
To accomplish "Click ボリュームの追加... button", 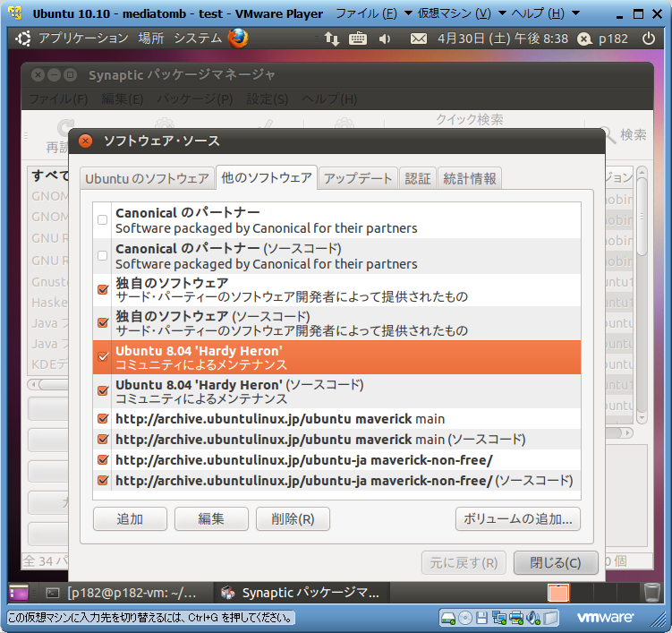I will click(x=518, y=519).
